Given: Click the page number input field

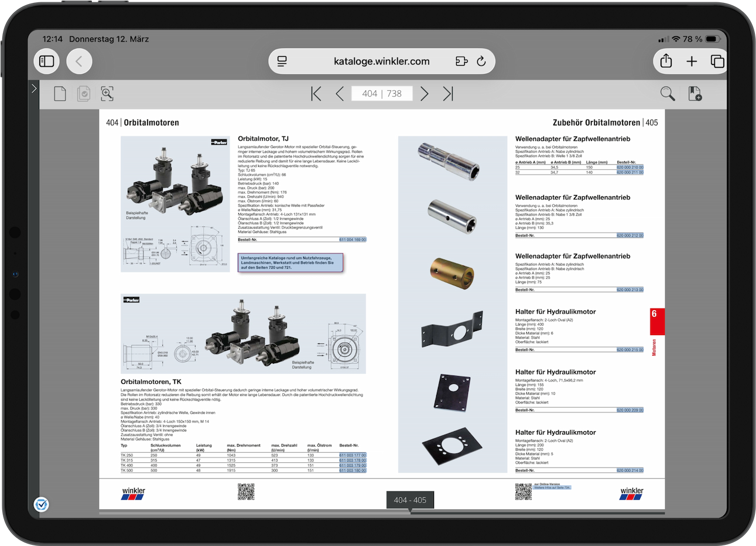Looking at the screenshot, I should (382, 93).
